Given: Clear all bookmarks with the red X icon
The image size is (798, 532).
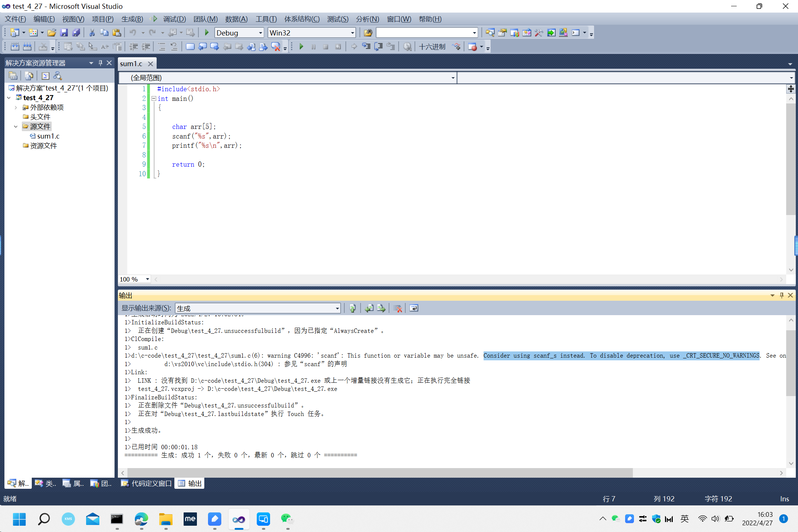Looking at the screenshot, I should (276, 47).
